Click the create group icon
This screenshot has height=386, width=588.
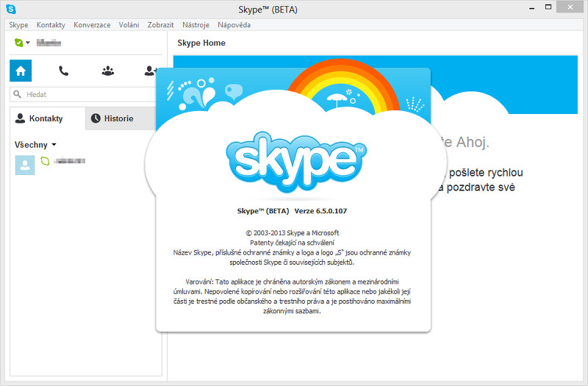pos(108,71)
